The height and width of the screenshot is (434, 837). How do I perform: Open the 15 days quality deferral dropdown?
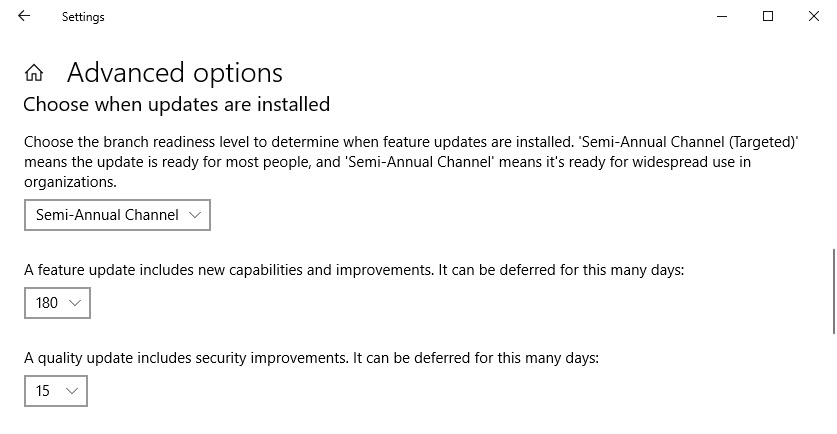[x=56, y=391]
